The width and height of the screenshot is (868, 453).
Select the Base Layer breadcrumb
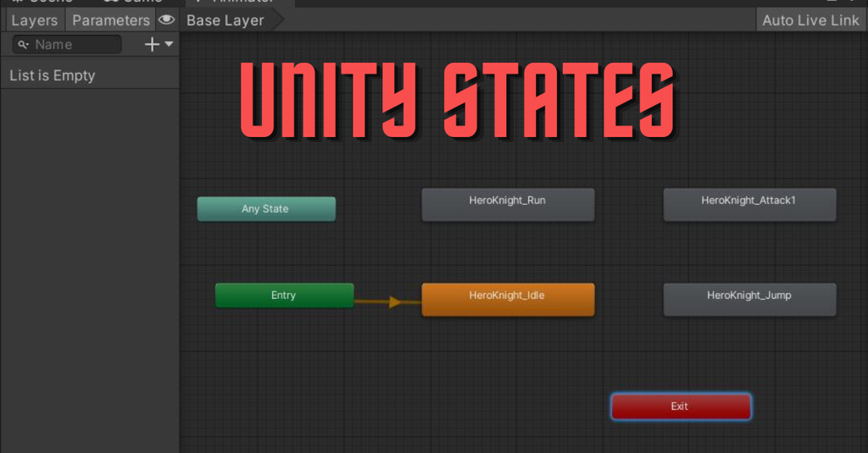225,20
